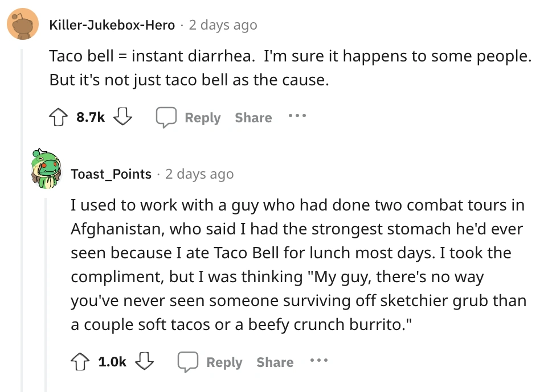Upvote Toast_Points' reply
This screenshot has height=392, width=548.
80,361
